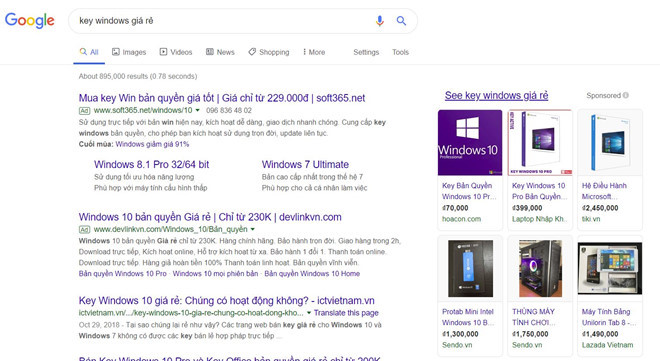
Task: Click the Bản quyền Windows 10 Pro sitelink
Action: click(122, 273)
